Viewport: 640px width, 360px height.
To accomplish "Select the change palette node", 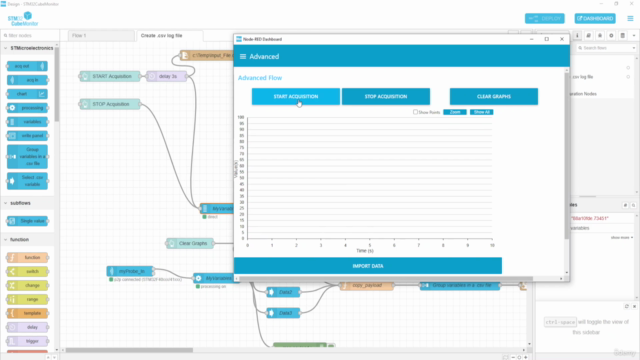I will click(27, 285).
